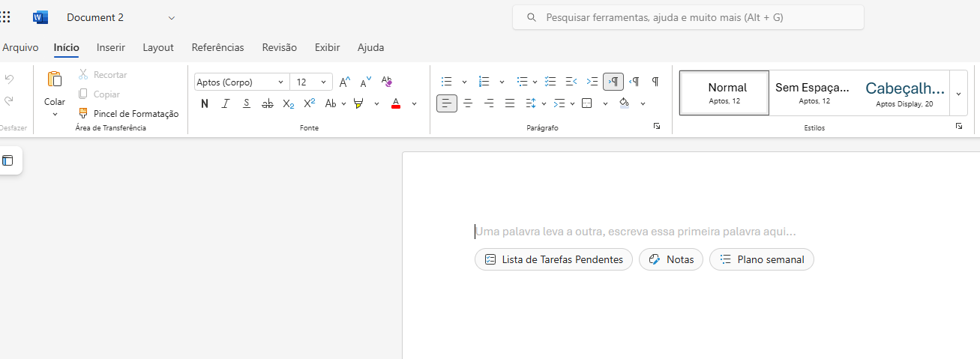The height and width of the screenshot is (359, 980).
Task: Switch to the Inserir tab
Action: pos(111,47)
